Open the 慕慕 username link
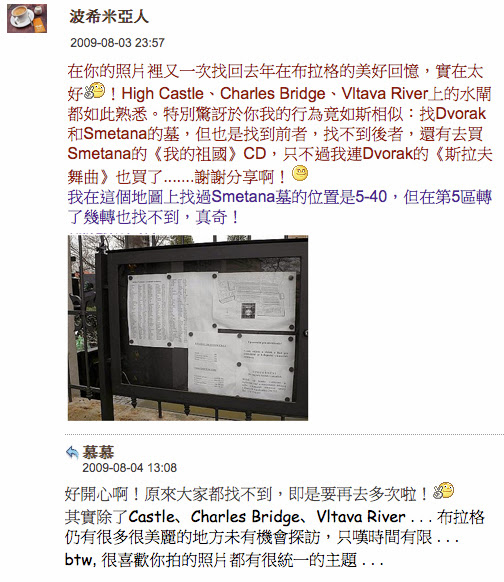 point(98,452)
